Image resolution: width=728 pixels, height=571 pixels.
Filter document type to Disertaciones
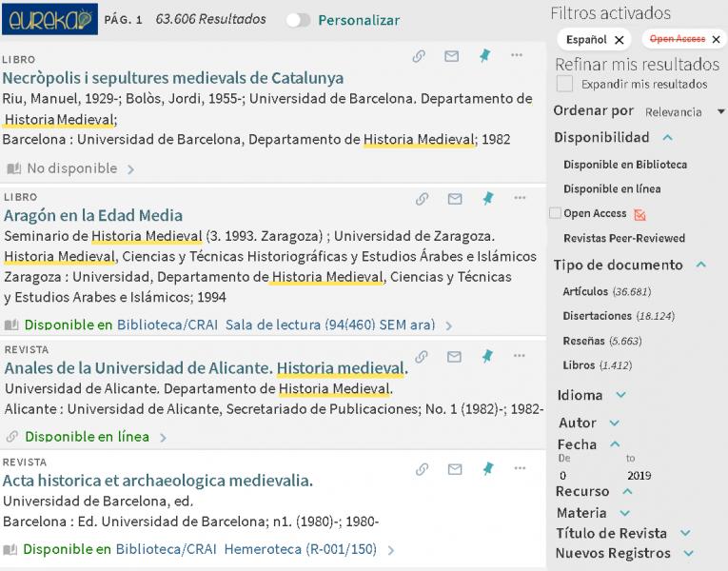(619, 316)
